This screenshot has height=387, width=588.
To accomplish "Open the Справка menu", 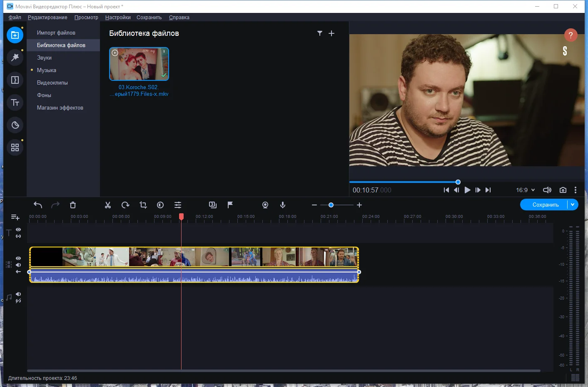I will tap(179, 17).
